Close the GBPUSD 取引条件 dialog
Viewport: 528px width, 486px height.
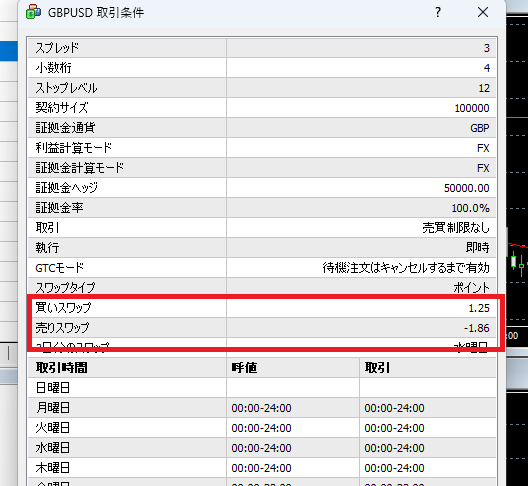(x=483, y=12)
